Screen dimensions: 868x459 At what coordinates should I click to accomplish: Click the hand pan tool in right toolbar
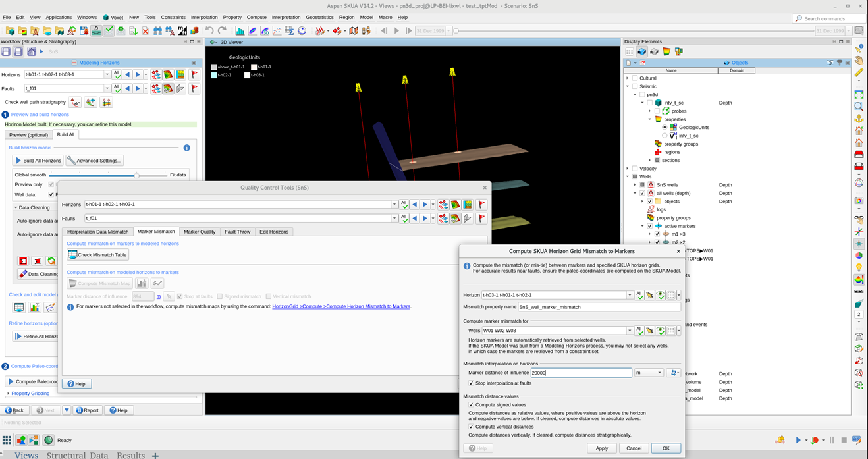[859, 60]
